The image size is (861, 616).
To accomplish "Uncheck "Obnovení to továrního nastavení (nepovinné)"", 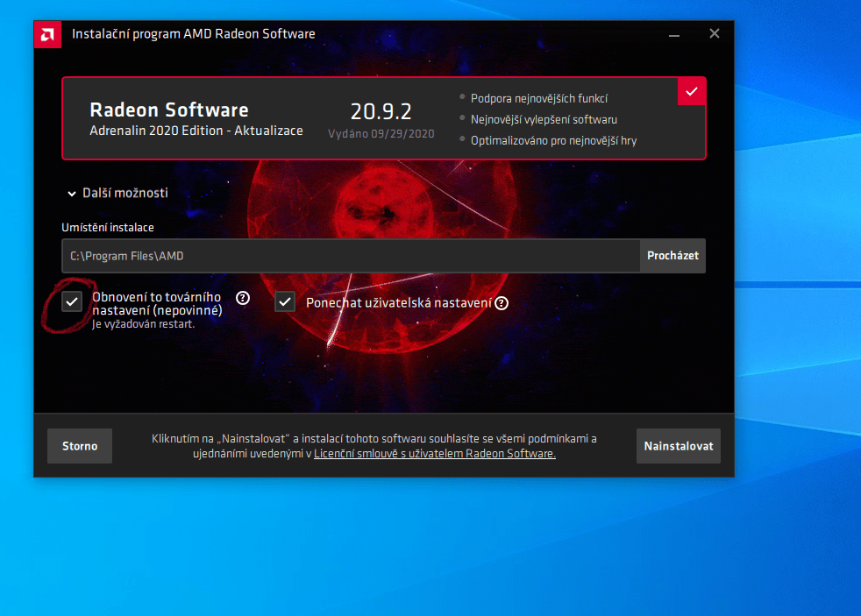I will coord(72,301).
